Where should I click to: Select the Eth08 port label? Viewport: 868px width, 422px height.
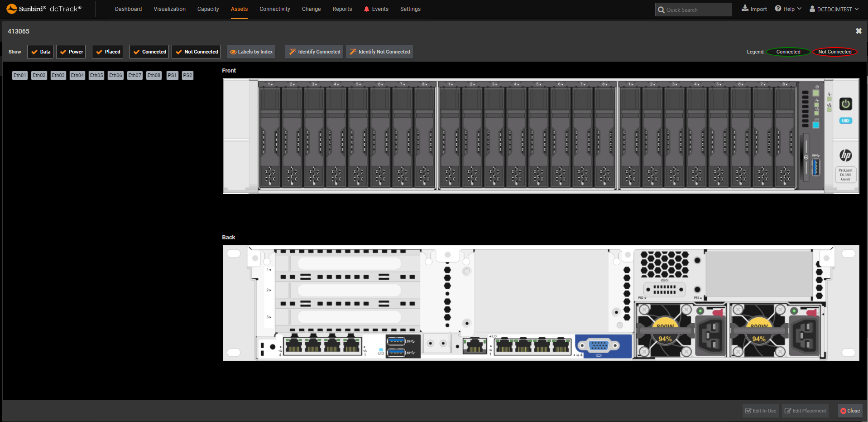pos(154,75)
